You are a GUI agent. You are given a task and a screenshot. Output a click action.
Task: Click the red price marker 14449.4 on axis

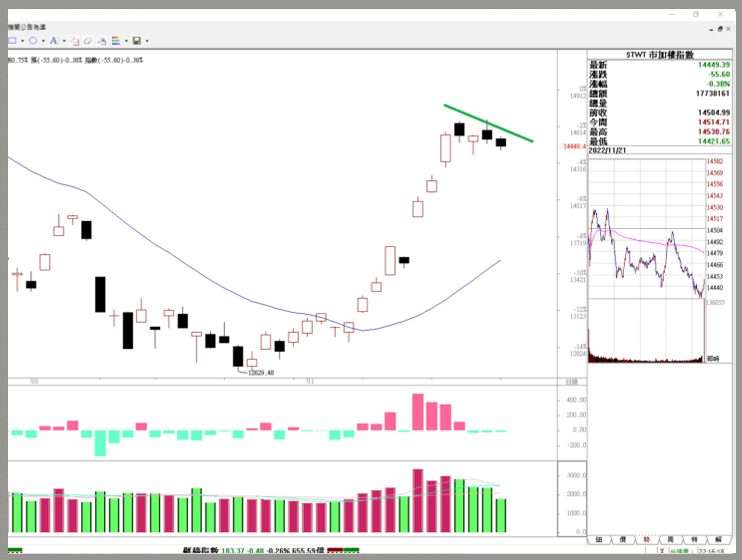[574, 146]
